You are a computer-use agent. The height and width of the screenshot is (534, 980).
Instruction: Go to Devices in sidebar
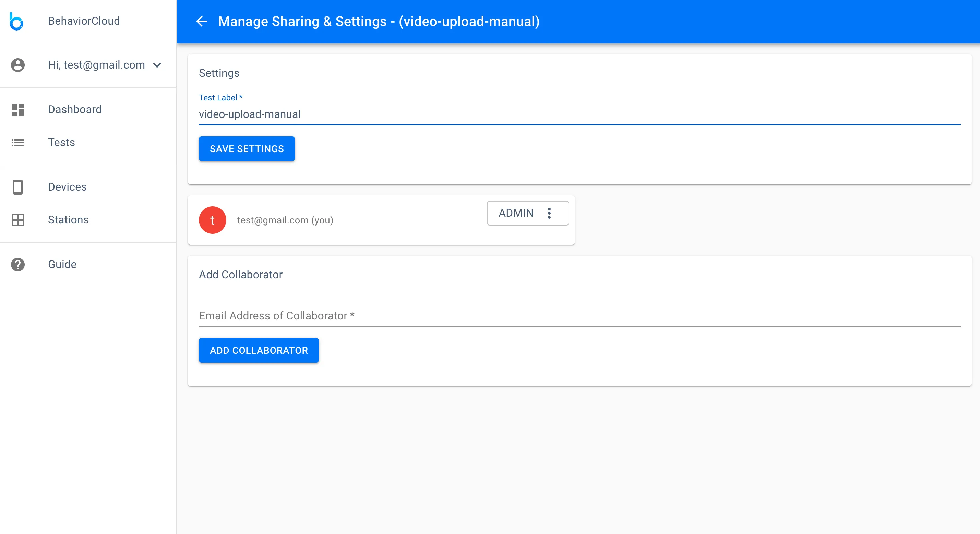point(67,187)
